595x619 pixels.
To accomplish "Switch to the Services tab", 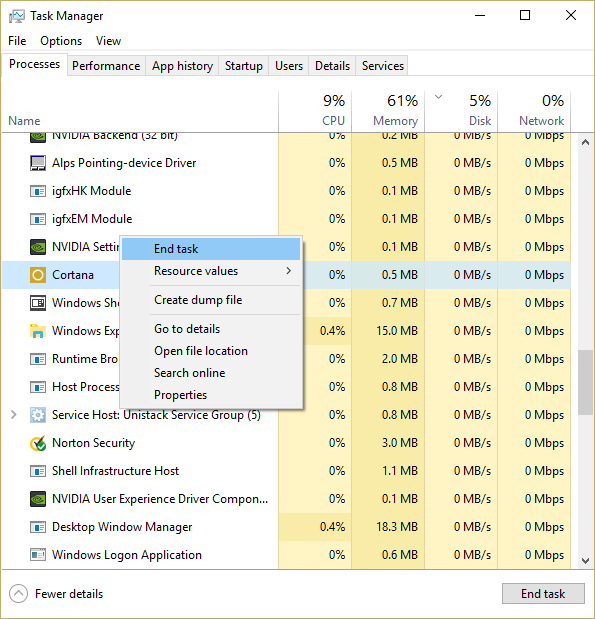I will click(x=383, y=66).
